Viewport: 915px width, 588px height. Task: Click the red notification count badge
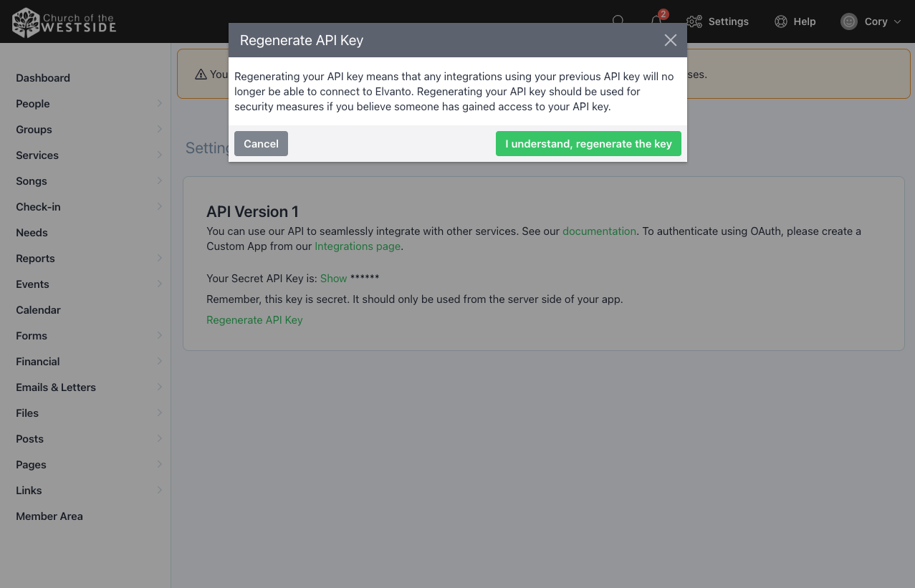pyautogui.click(x=664, y=14)
